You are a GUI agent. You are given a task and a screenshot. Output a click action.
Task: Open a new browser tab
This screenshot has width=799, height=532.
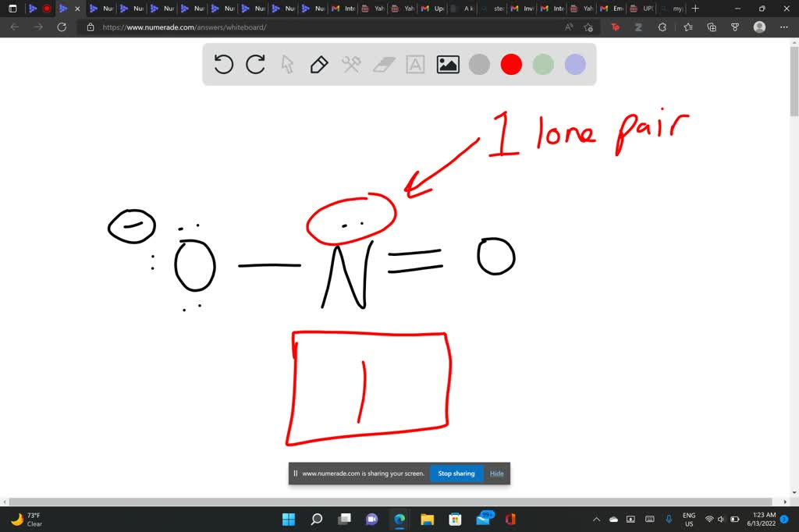(694, 9)
